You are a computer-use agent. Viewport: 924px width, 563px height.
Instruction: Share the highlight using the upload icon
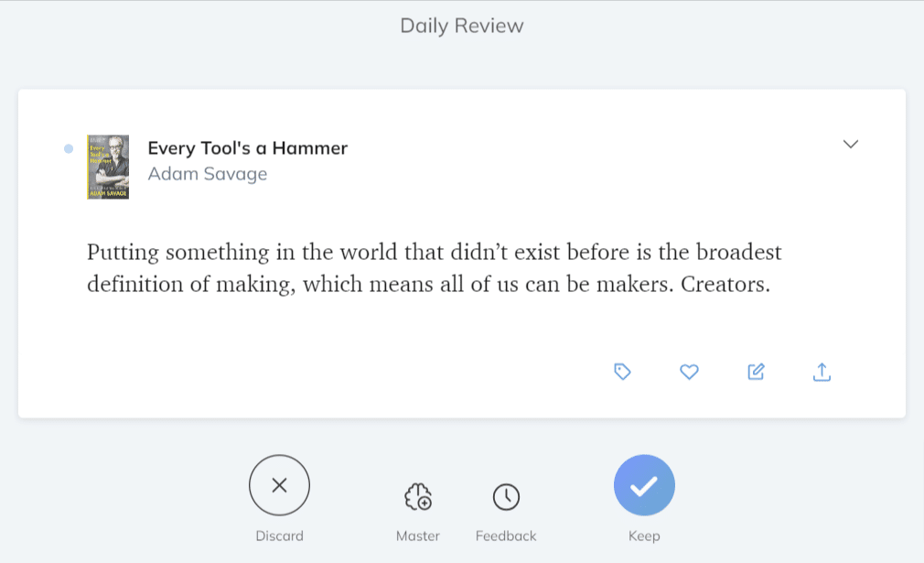(822, 372)
